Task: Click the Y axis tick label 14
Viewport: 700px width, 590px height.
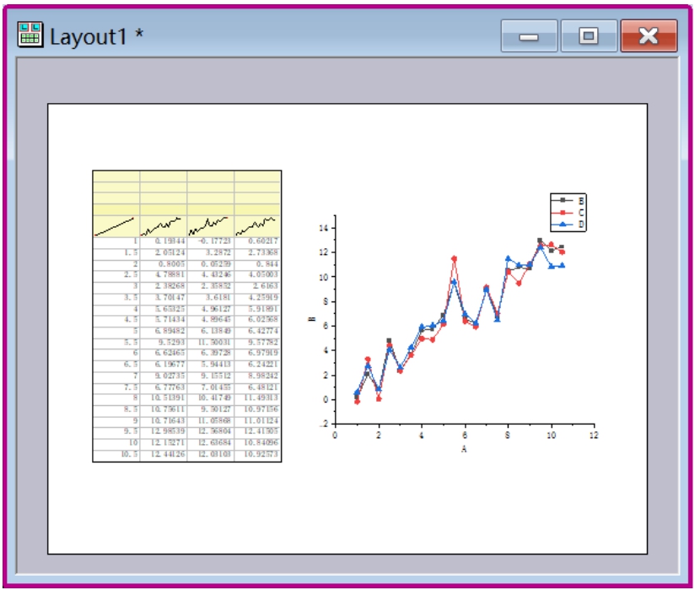Action: [x=321, y=228]
